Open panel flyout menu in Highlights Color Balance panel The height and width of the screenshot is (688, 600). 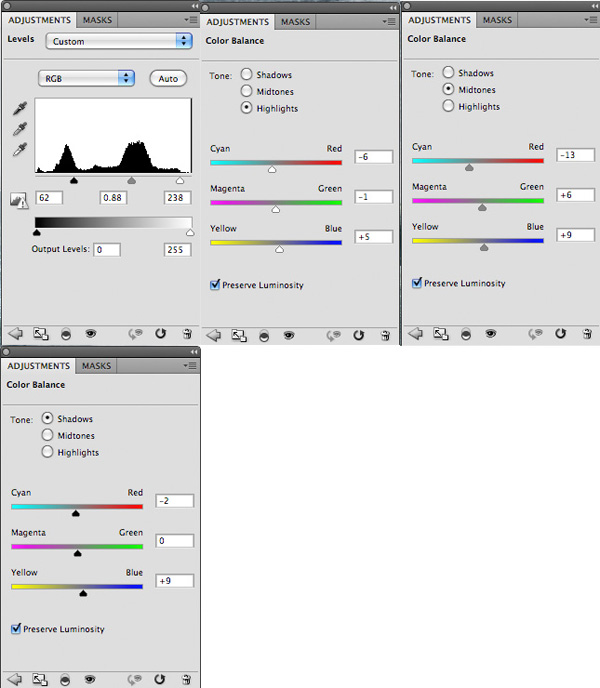389,22
